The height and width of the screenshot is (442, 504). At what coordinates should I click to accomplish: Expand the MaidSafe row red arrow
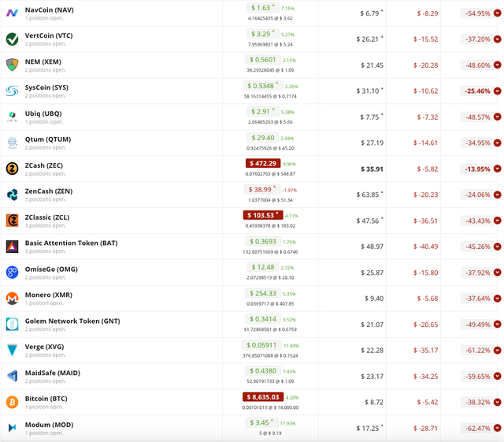coord(498,376)
